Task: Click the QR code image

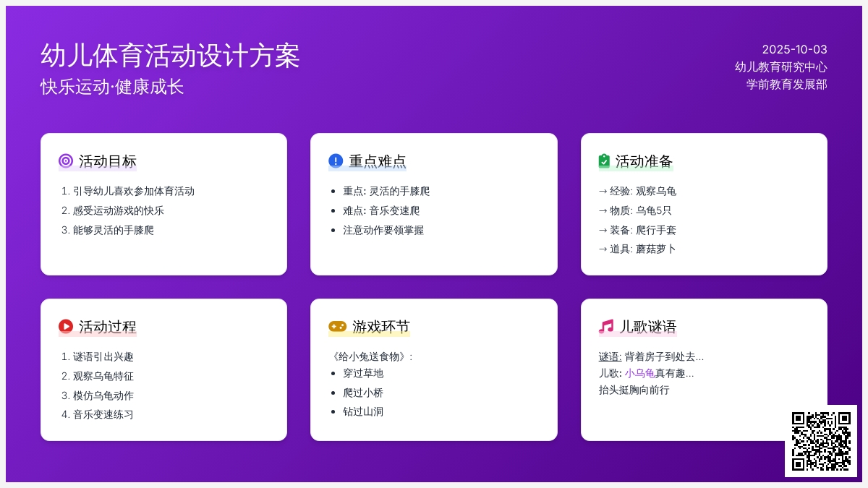Action: (820, 441)
